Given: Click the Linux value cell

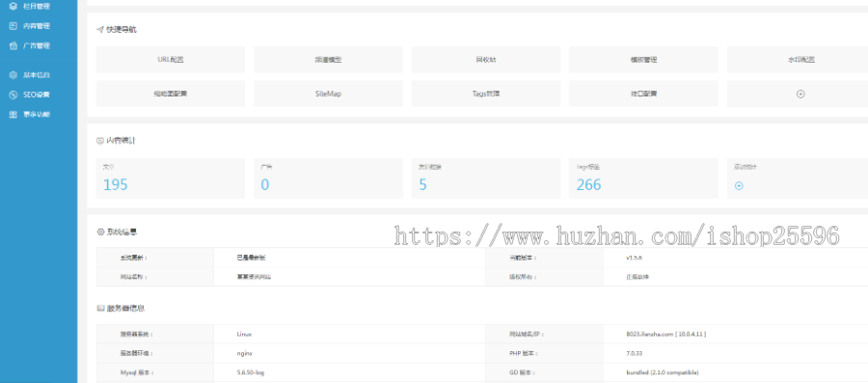Looking at the screenshot, I should pyautogui.click(x=349, y=335).
